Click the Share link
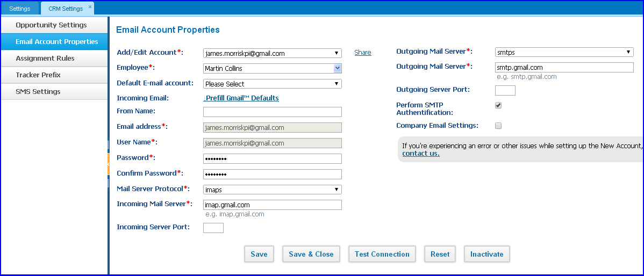This screenshot has width=644, height=276. pyautogui.click(x=363, y=53)
